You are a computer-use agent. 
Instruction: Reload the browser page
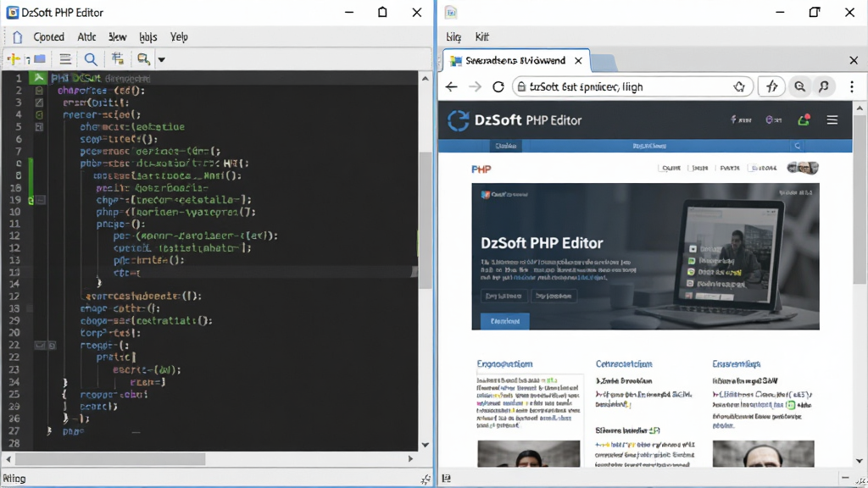click(x=498, y=87)
